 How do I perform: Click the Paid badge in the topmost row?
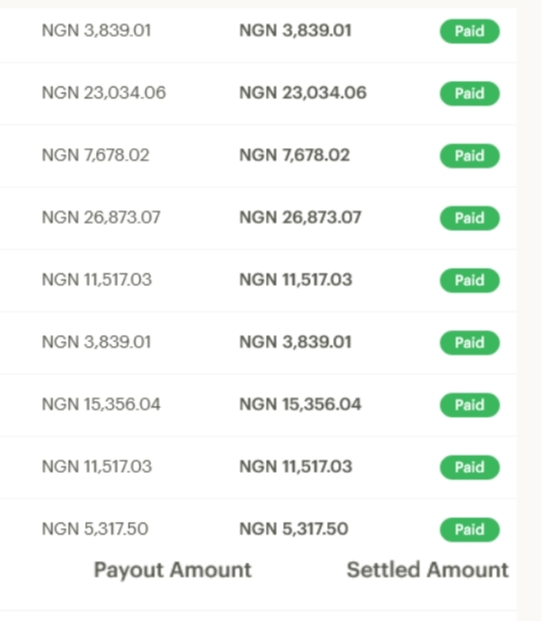469,31
